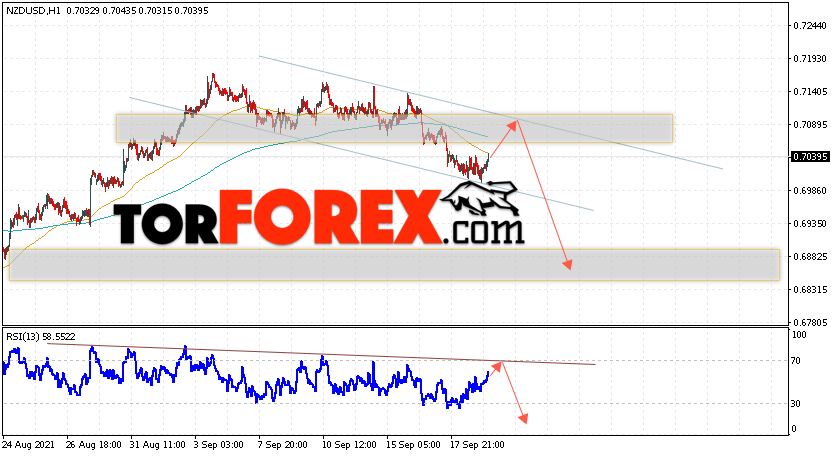The width and height of the screenshot is (834, 456).
Task: Click the 17 Sep 21:00 time label
Action: click(x=477, y=444)
